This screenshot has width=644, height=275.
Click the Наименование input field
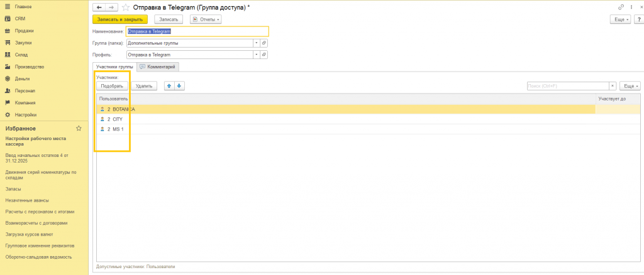[197, 31]
